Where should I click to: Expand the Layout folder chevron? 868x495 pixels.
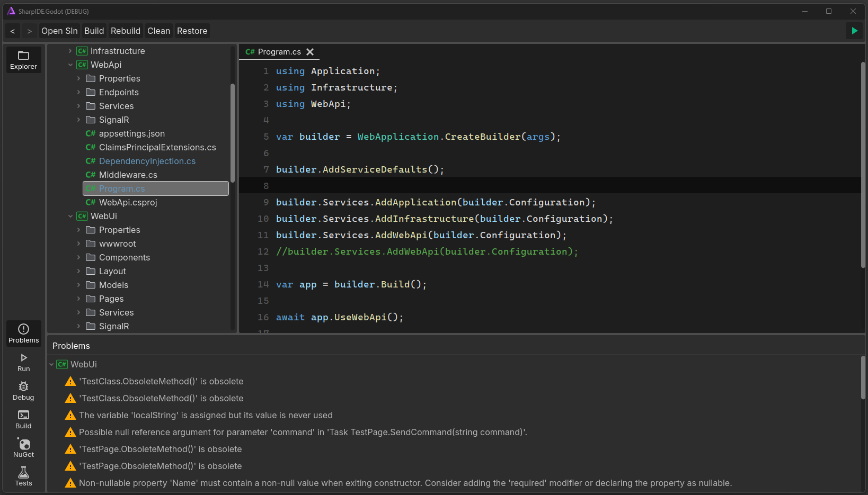pyautogui.click(x=78, y=271)
